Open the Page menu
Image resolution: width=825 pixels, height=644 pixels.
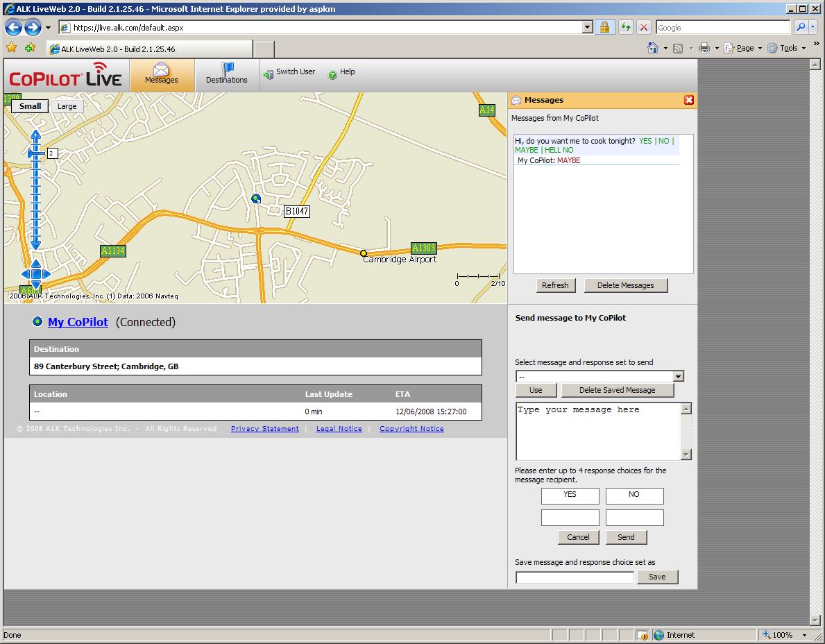tap(743, 49)
